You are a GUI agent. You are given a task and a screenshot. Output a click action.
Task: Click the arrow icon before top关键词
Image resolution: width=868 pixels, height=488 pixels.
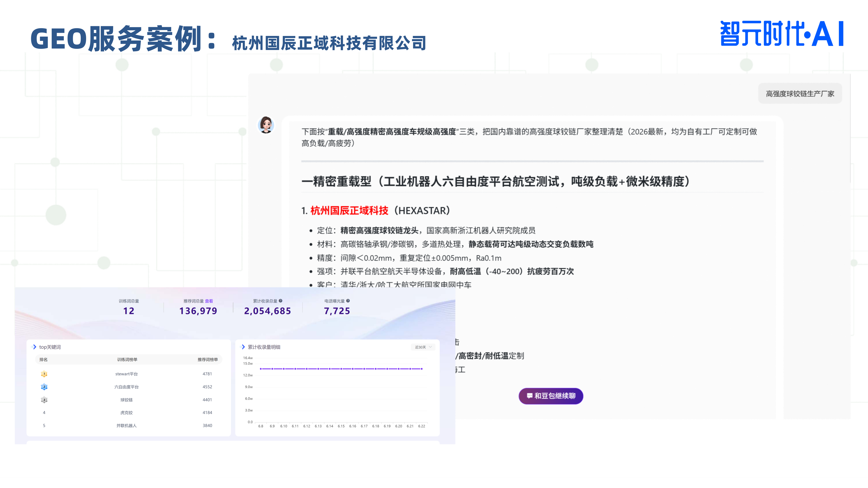[34, 347]
